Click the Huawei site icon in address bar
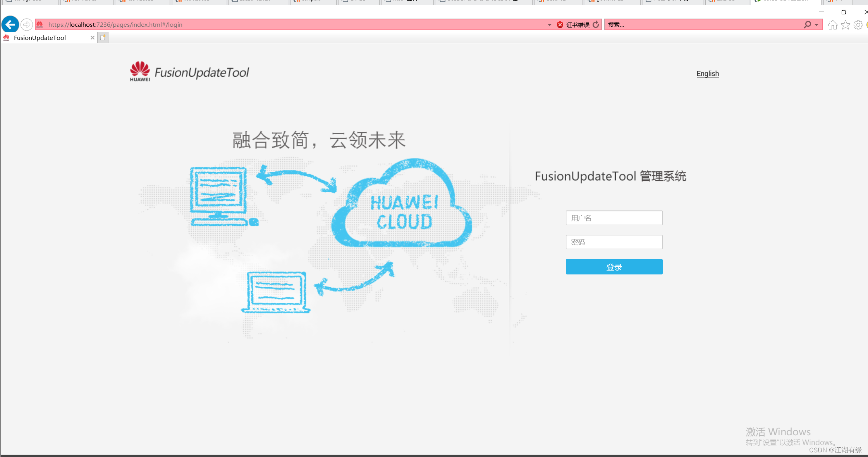This screenshot has width=868, height=457. pos(40,24)
